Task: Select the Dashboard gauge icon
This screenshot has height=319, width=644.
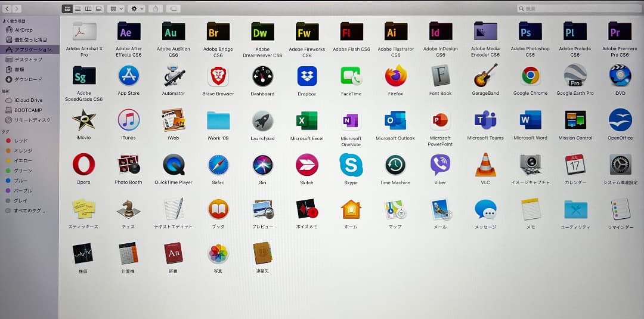Action: click(262, 76)
